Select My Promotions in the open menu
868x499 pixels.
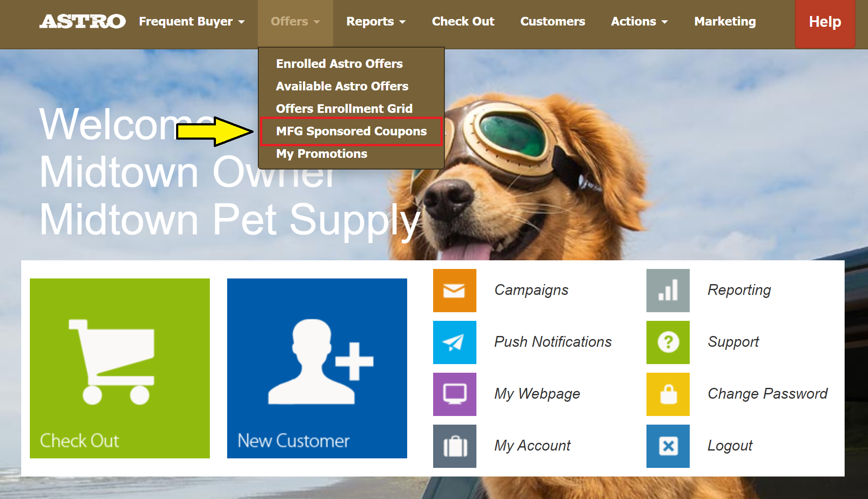pyautogui.click(x=321, y=154)
